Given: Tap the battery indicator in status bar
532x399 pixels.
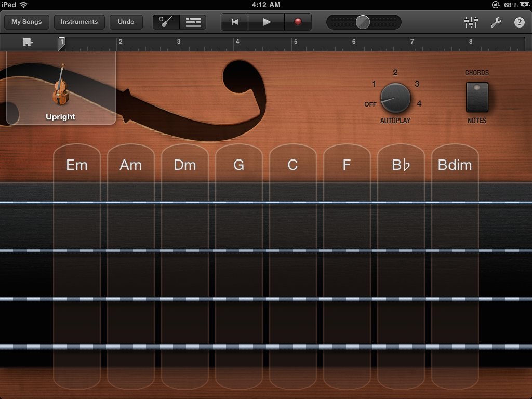Looking at the screenshot, I should click(x=525, y=5).
